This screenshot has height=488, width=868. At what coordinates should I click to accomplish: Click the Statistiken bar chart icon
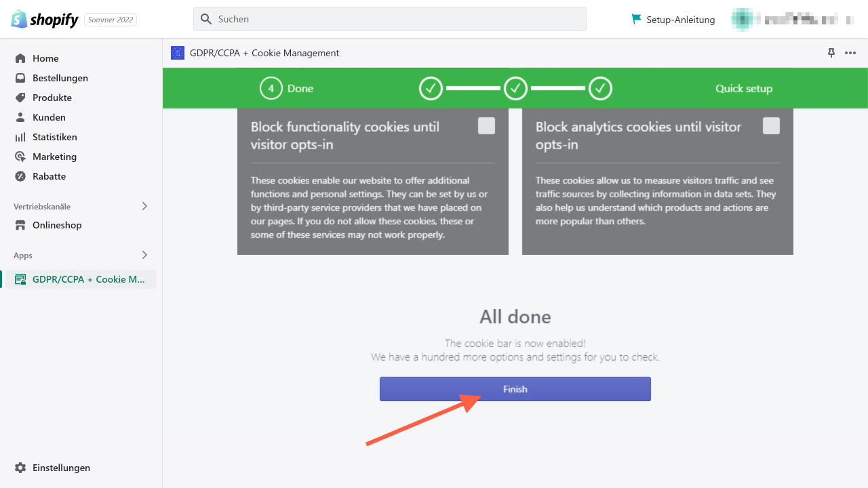pyautogui.click(x=20, y=137)
